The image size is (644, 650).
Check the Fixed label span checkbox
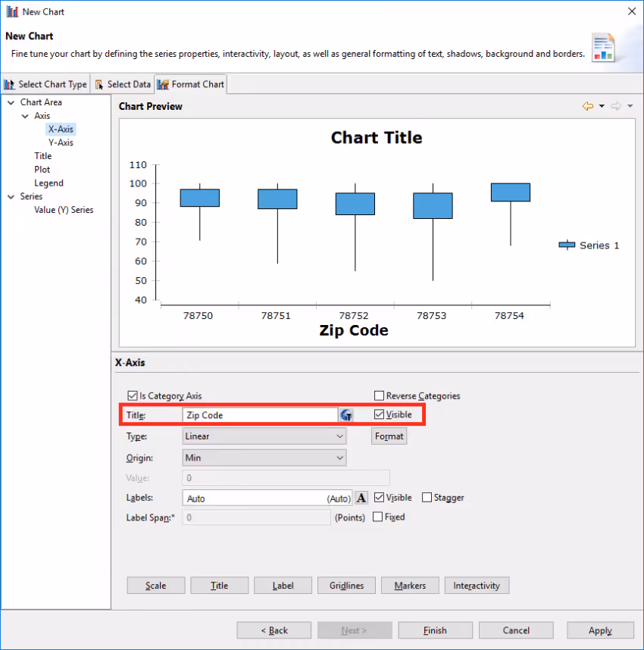(377, 517)
